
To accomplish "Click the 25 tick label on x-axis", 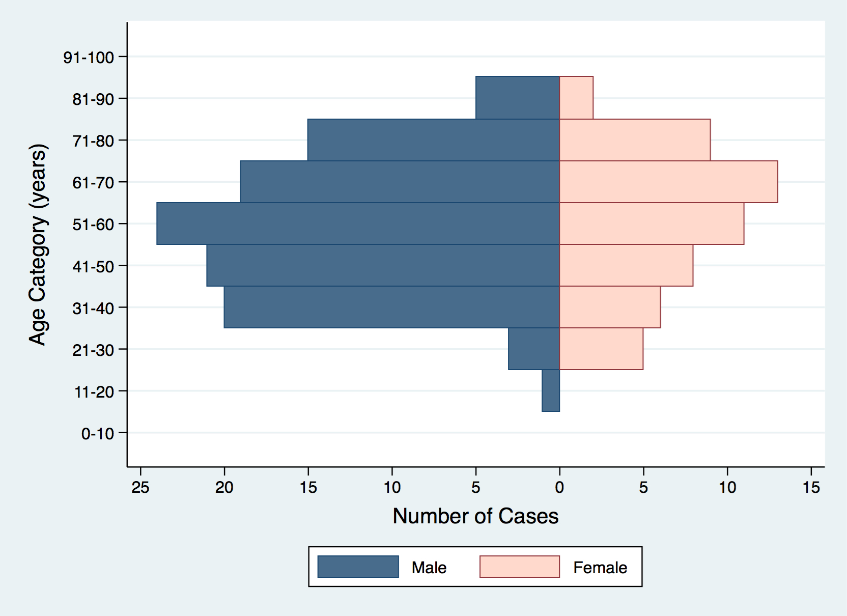I will click(140, 487).
